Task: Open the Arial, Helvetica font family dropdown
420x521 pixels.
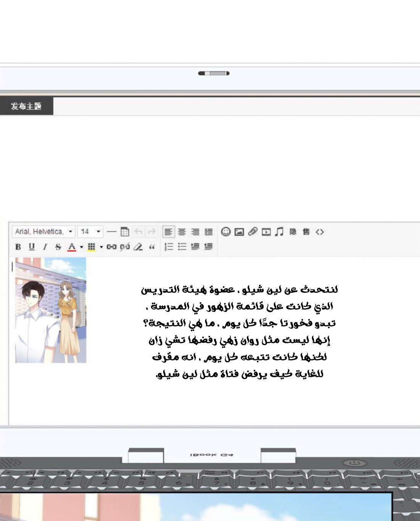Action: pos(43,232)
